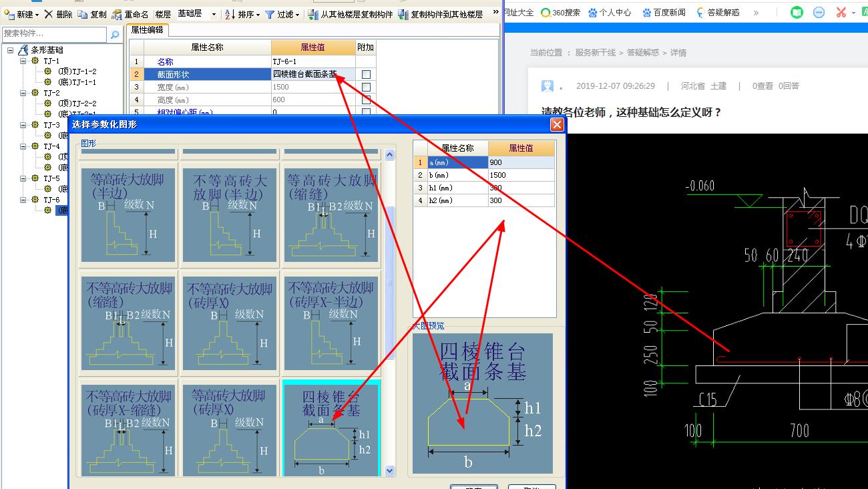Collapse the TJ-5 tree node

pyautogui.click(x=23, y=178)
